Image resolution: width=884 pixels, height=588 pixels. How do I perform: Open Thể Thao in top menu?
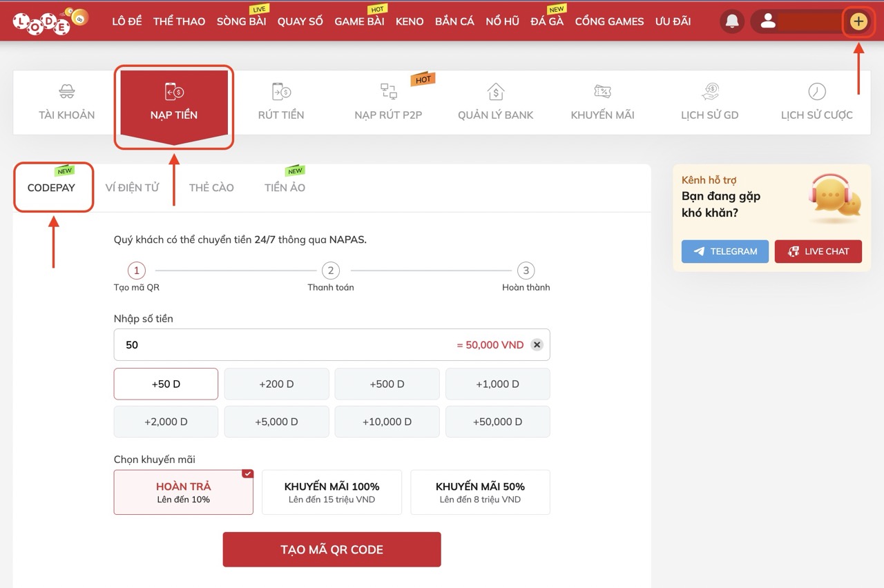coord(179,21)
